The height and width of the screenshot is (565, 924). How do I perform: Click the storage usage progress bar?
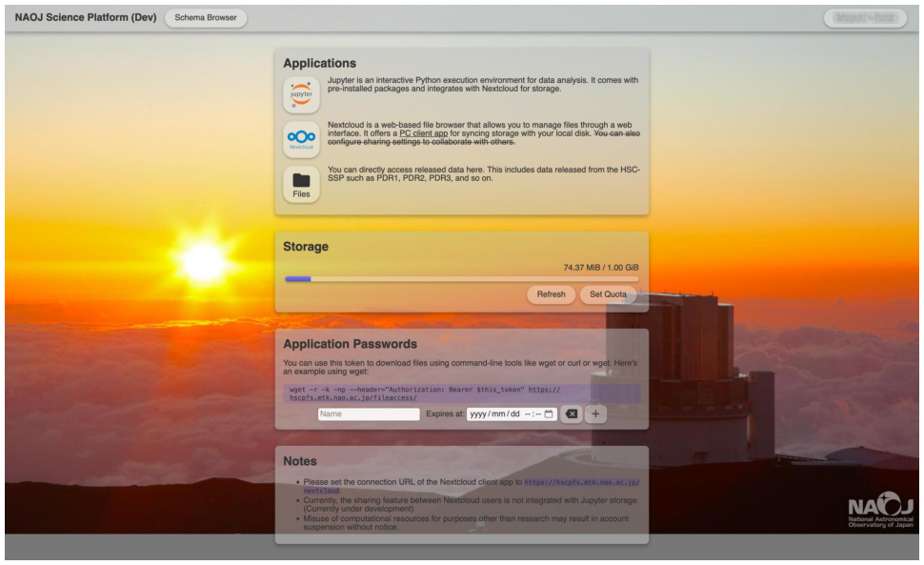click(x=461, y=277)
